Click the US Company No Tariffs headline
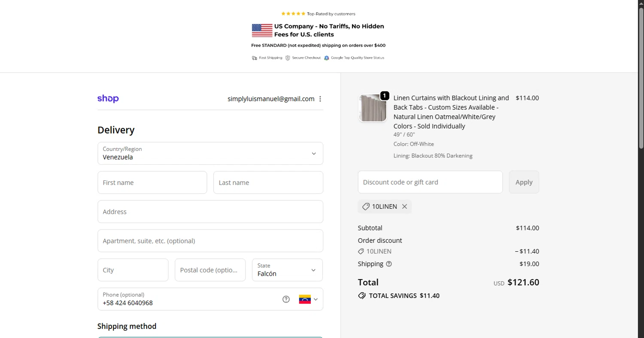The image size is (644, 338). [329, 30]
